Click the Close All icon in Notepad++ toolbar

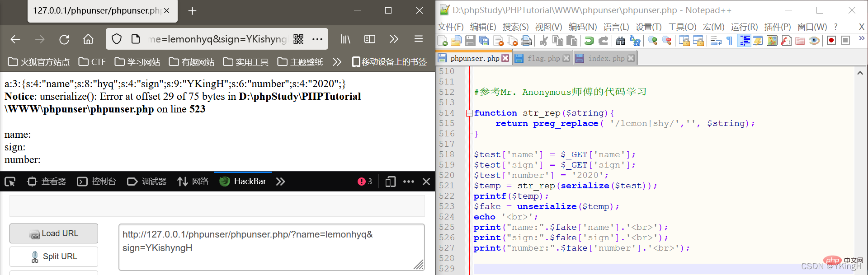pyautogui.click(x=512, y=41)
